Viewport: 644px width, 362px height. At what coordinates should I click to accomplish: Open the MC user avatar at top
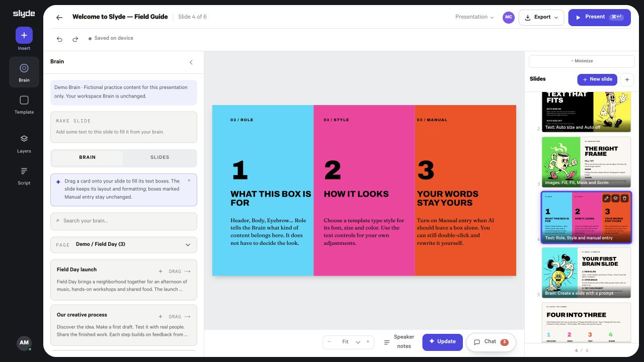[x=509, y=17]
